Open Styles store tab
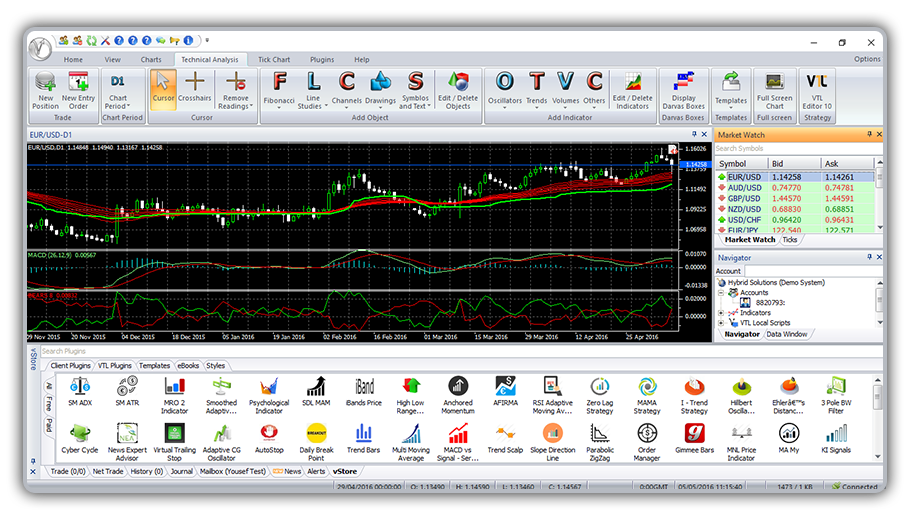This screenshot has width=913, height=521. 215,366
